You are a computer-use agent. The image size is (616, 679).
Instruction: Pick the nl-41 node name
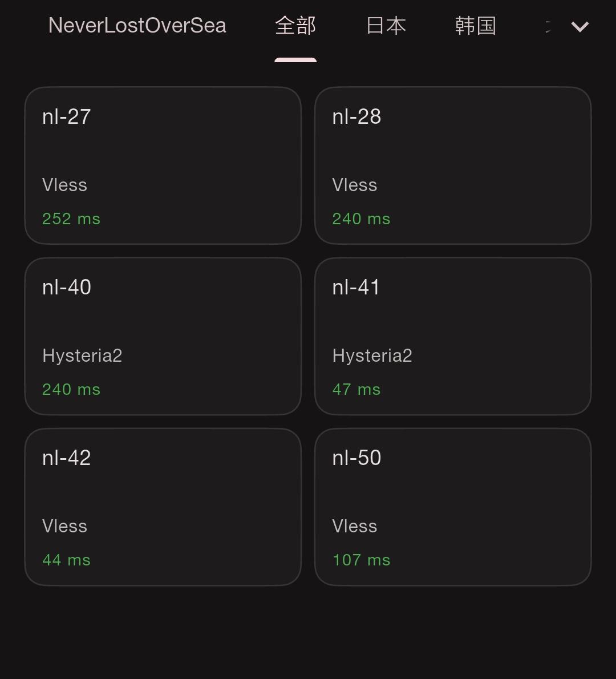(x=356, y=288)
